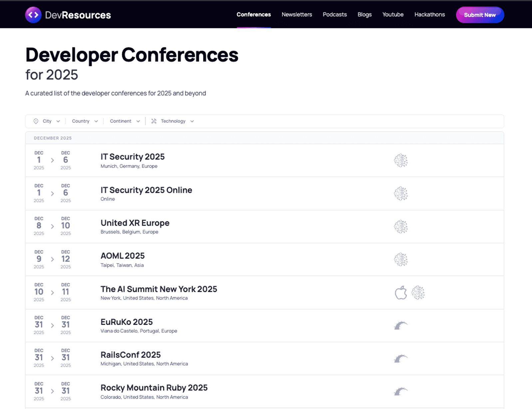Screen dimensions: 532x409
Task: Click the date arrow in the EuRuKo 2025 row
Action: click(x=52, y=325)
